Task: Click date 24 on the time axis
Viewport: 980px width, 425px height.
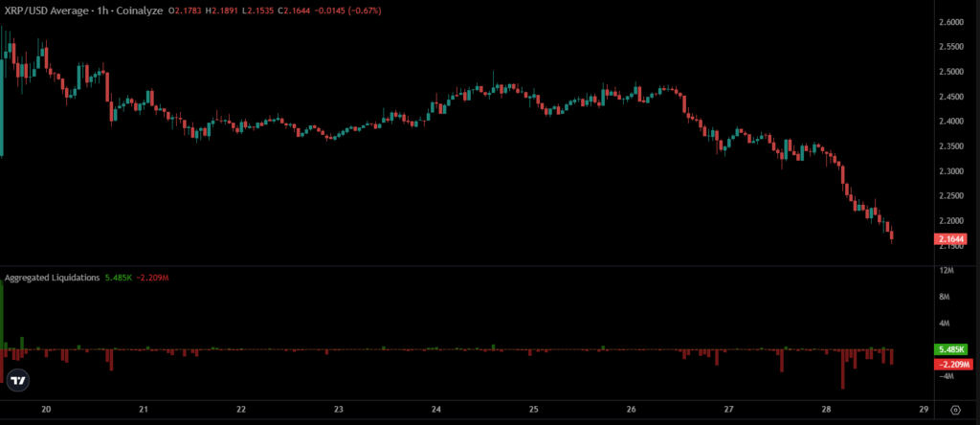Action: [435, 409]
